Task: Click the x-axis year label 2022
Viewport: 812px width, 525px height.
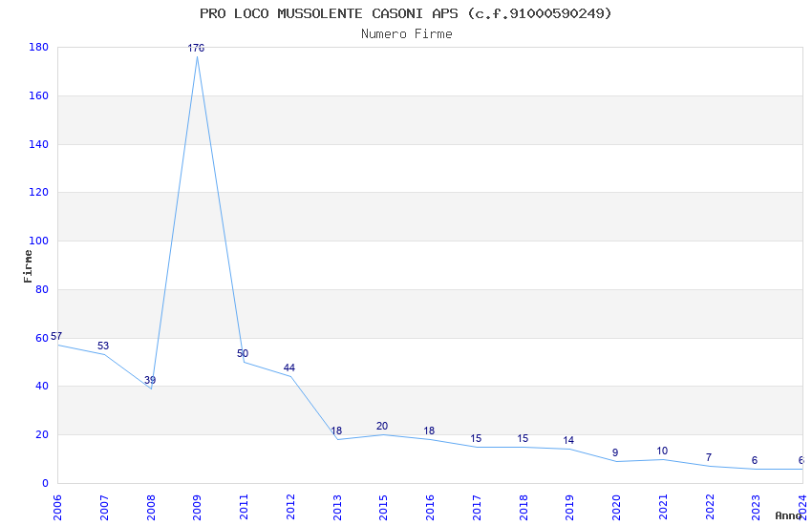Action: 710,507
